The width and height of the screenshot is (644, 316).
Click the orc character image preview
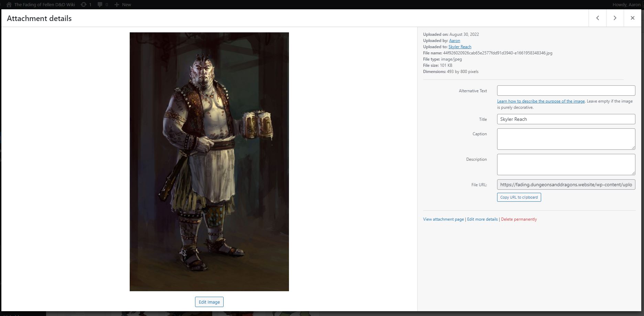click(209, 162)
